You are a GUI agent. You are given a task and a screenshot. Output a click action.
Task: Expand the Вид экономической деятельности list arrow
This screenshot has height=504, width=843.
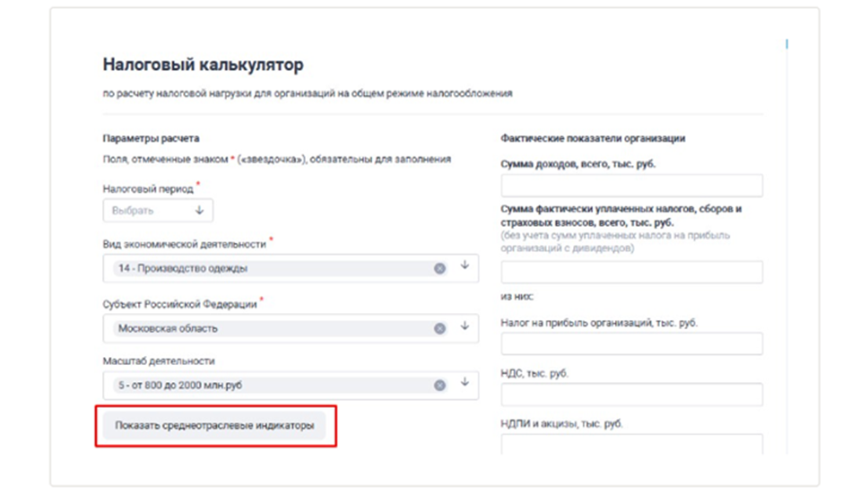pos(465,266)
